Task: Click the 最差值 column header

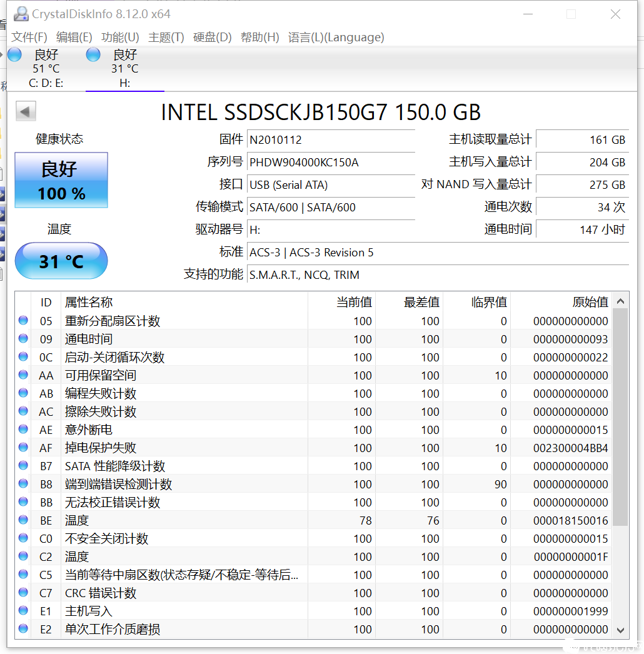Action: click(x=409, y=302)
